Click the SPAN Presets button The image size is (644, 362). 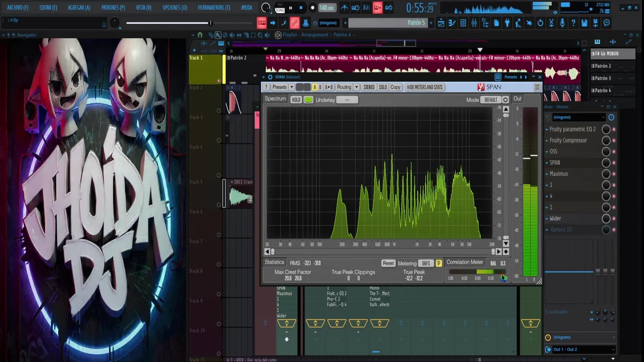[x=279, y=87]
